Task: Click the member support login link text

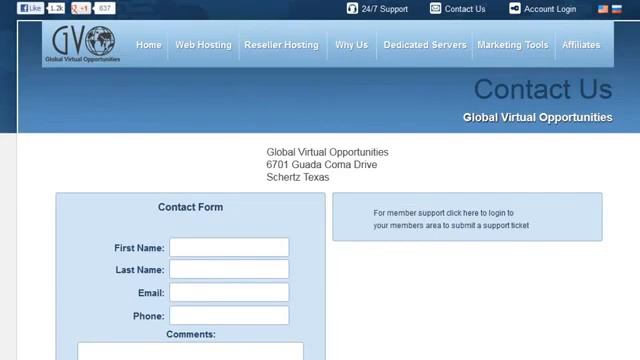Action: point(451,219)
